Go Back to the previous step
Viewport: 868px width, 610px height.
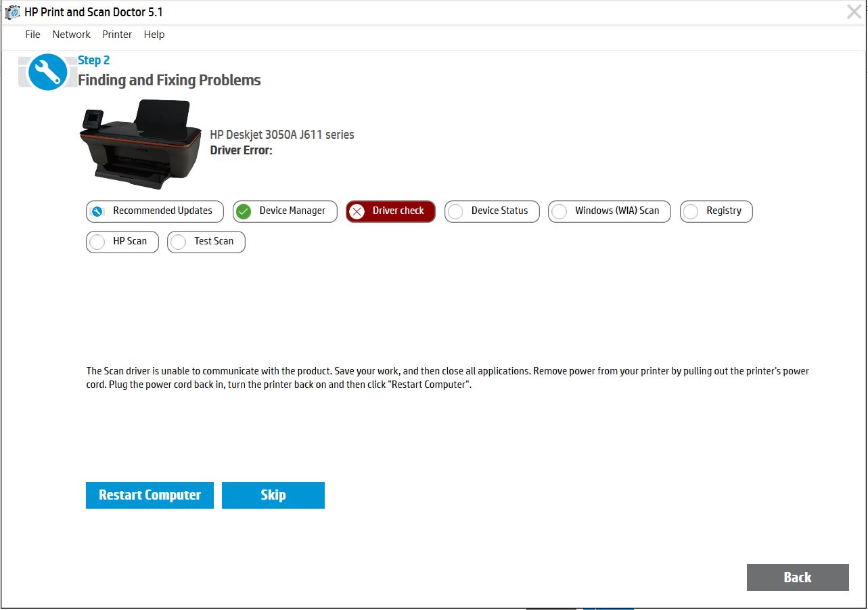pyautogui.click(x=798, y=578)
